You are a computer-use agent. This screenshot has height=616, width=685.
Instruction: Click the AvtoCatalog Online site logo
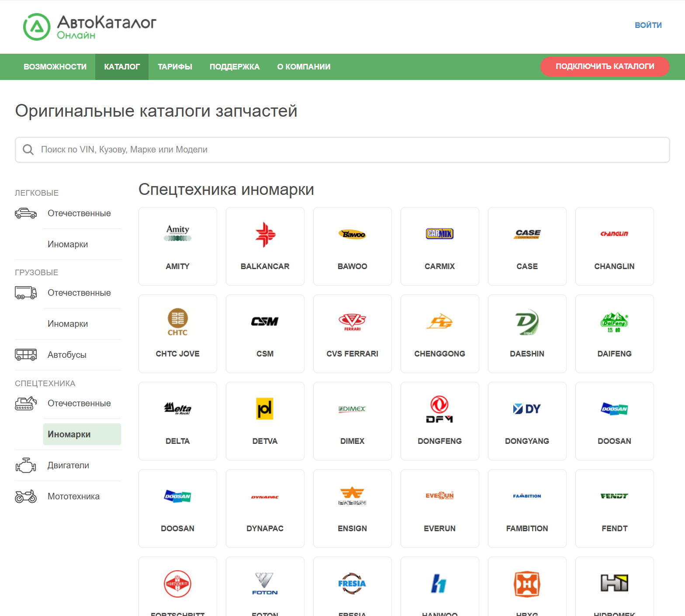pyautogui.click(x=90, y=27)
